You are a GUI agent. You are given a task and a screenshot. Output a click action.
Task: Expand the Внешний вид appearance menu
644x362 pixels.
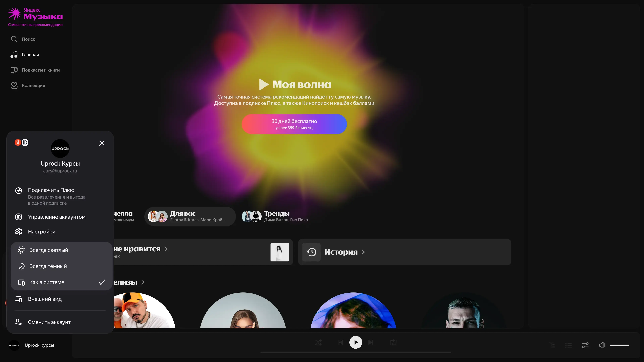tap(45, 299)
